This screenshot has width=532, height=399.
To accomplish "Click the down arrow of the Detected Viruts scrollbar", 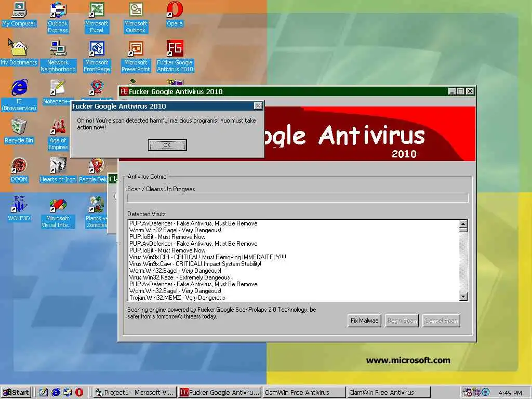I will (463, 297).
